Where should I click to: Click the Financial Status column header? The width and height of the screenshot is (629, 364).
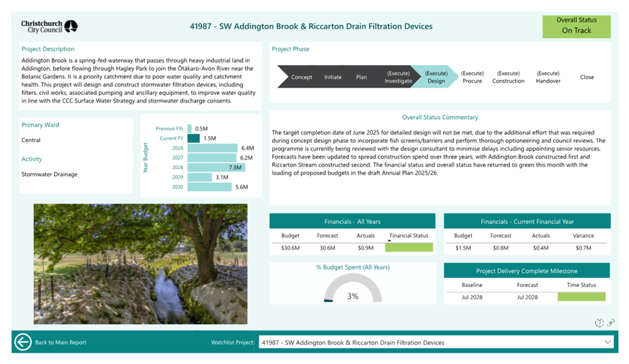(x=408, y=236)
